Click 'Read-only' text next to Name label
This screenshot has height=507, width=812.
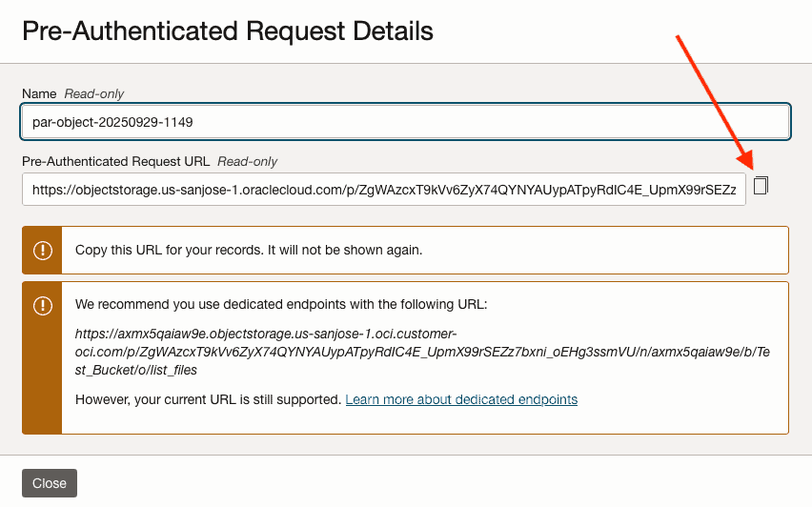93,93
